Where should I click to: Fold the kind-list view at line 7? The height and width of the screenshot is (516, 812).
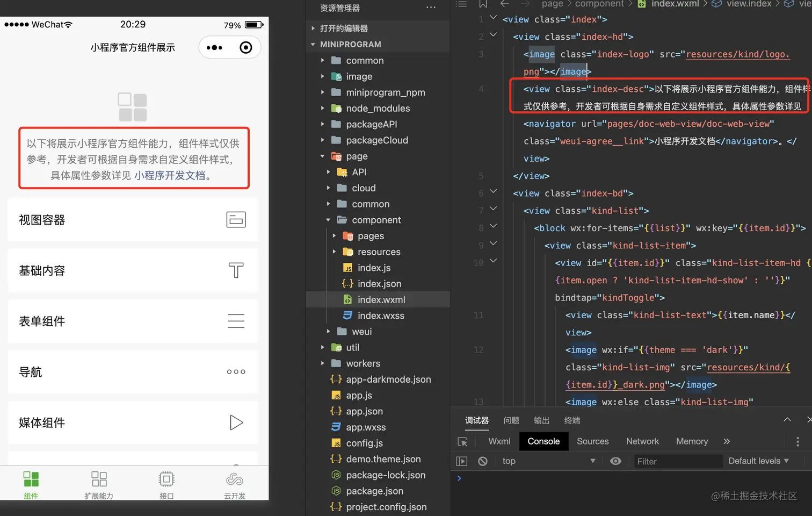click(493, 209)
